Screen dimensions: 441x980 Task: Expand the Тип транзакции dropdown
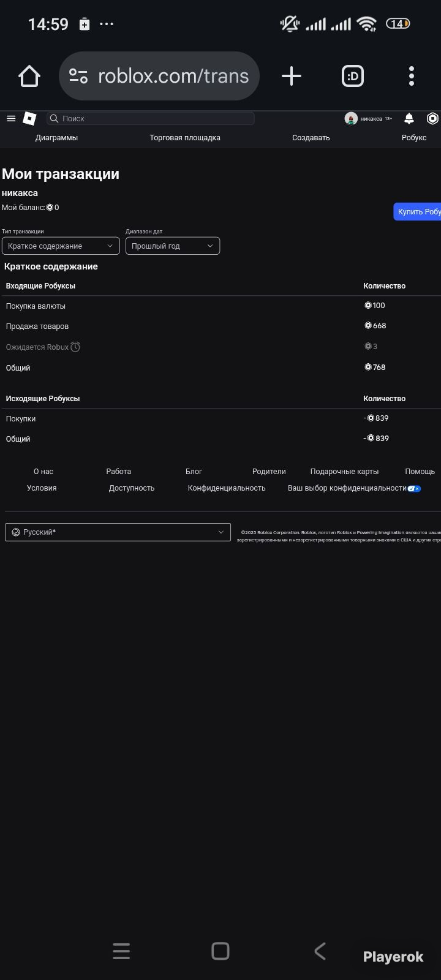[61, 246]
